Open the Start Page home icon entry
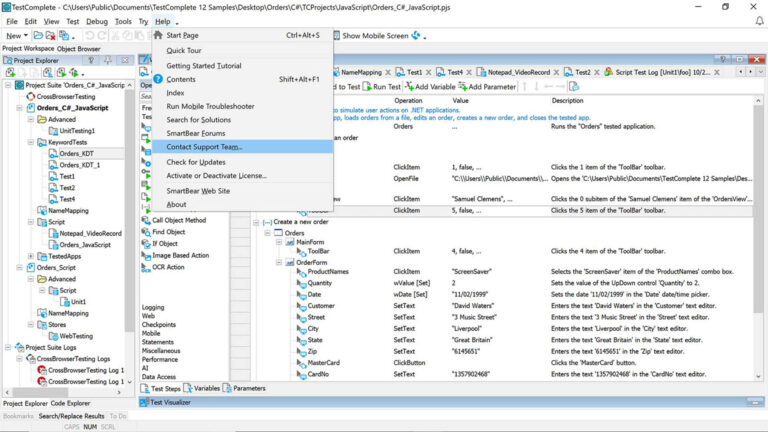The image size is (768, 432). (x=158, y=35)
